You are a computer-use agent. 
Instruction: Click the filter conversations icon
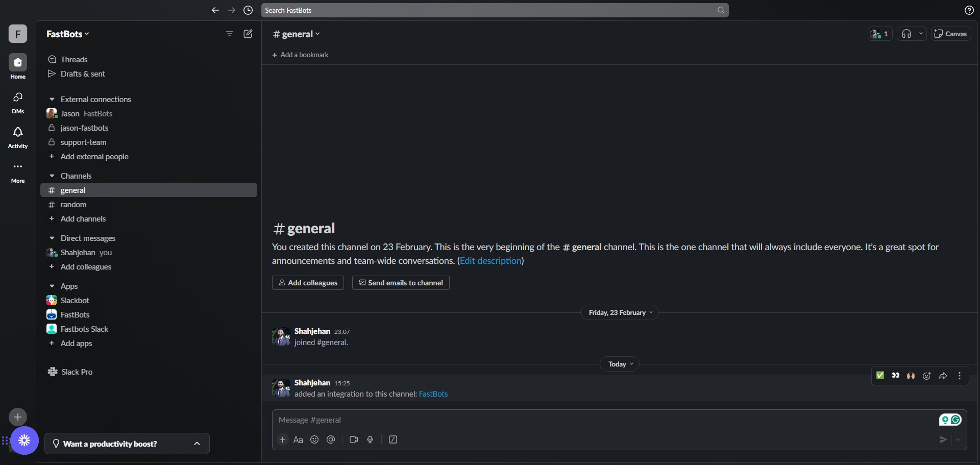(230, 34)
